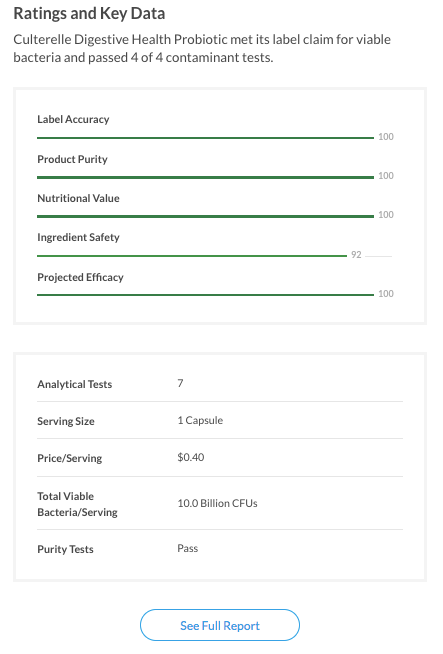Click the Serving Size label
Viewport: 443px width, 654px height.
[x=65, y=421]
